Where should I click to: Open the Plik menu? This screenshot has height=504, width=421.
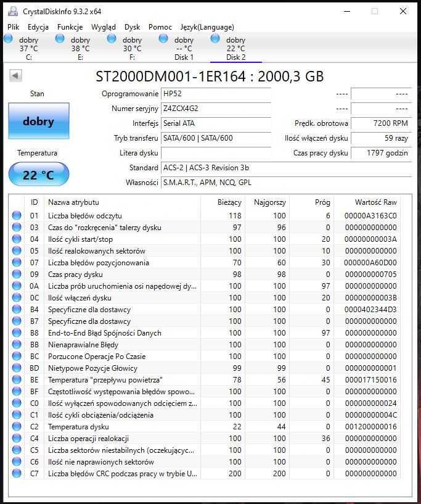[14, 27]
